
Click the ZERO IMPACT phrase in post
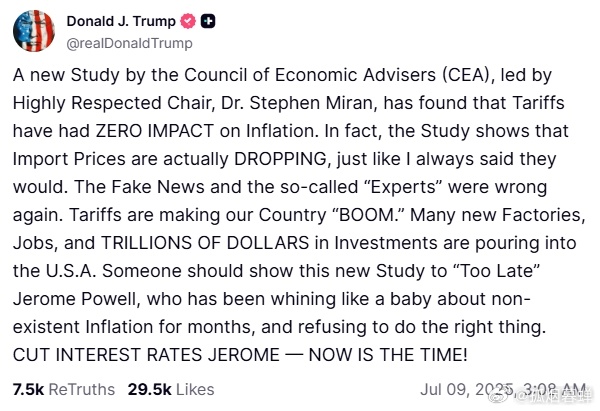pyautogui.click(x=155, y=131)
